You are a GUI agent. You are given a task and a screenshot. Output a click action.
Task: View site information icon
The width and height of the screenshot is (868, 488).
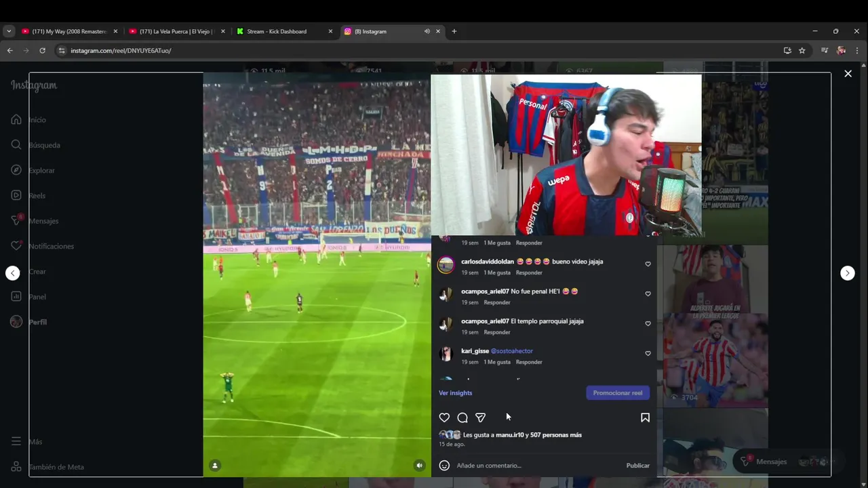point(62,50)
